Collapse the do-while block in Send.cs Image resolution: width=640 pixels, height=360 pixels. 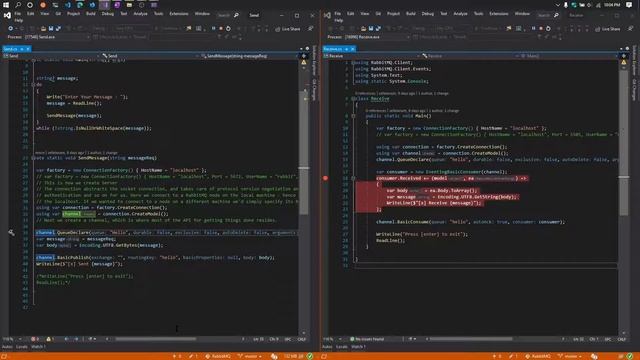tap(33, 84)
